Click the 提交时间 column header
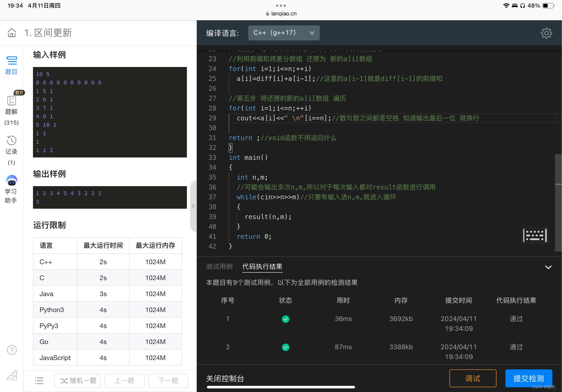This screenshot has height=392, width=562. (458, 300)
